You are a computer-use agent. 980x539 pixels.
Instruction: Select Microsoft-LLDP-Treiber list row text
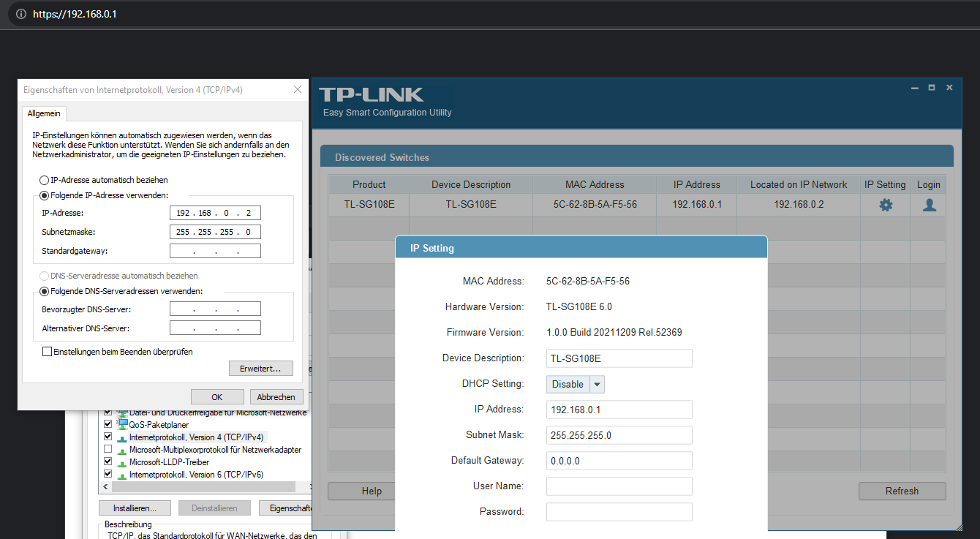tap(169, 462)
